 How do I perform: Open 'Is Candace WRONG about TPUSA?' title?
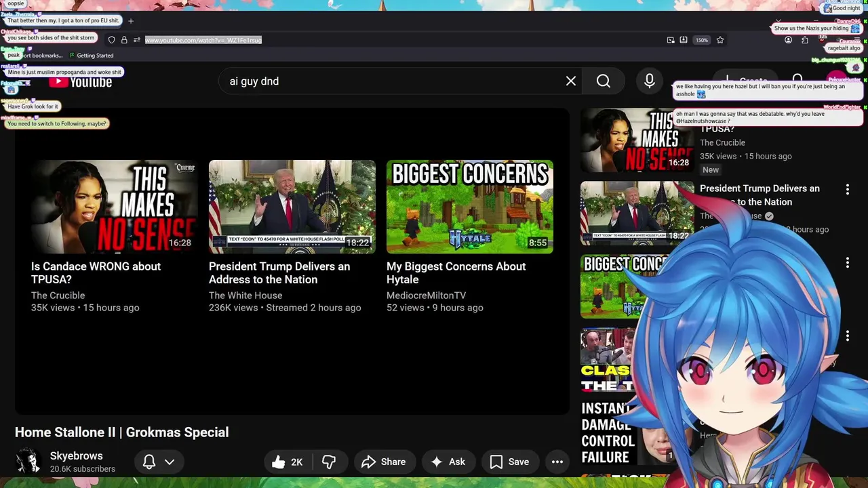pyautogui.click(x=96, y=272)
